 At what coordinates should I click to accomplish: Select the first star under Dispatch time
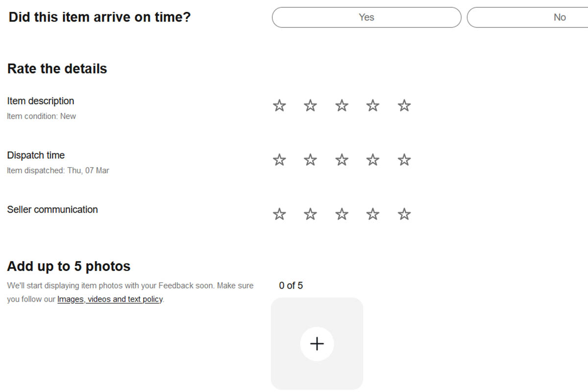(x=279, y=159)
